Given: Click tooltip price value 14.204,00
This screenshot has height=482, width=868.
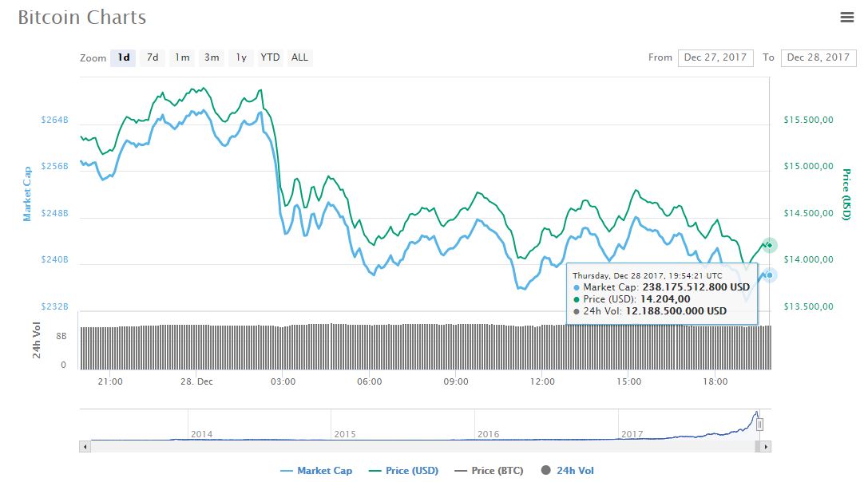Looking at the screenshot, I should pyautogui.click(x=665, y=298).
